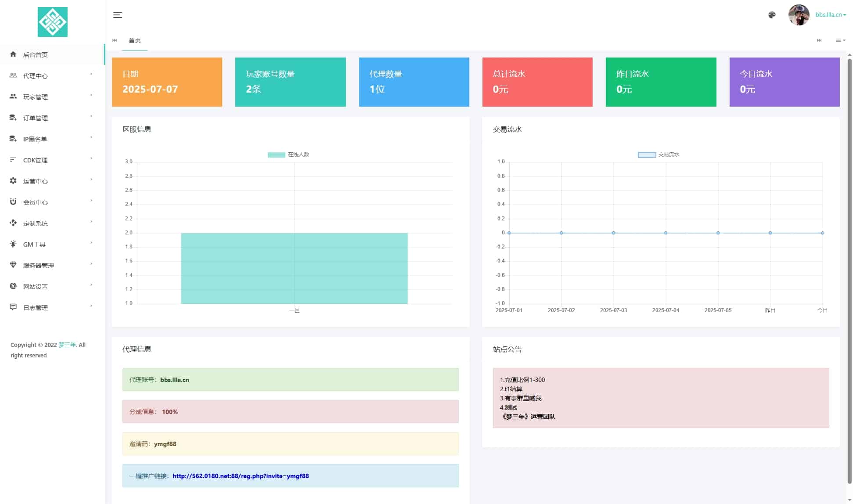Click the tabs scroll-right forward icon
This screenshot has width=853, height=504.
(x=819, y=40)
